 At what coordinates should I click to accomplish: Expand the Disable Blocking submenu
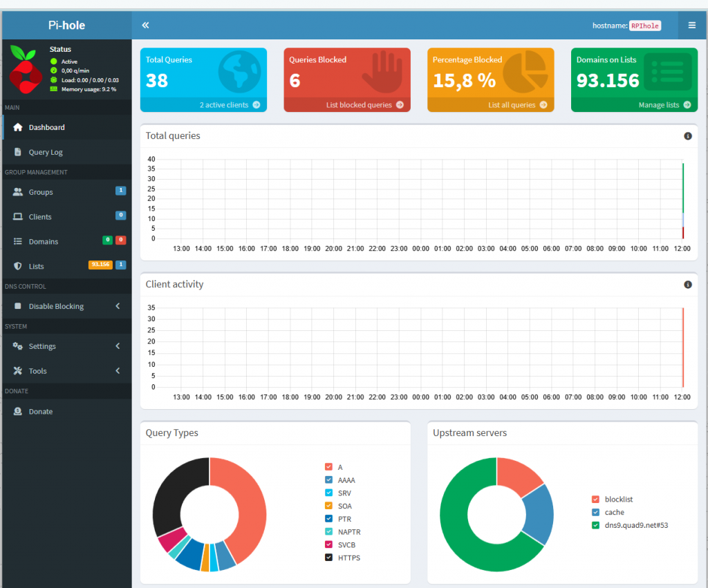(66, 306)
